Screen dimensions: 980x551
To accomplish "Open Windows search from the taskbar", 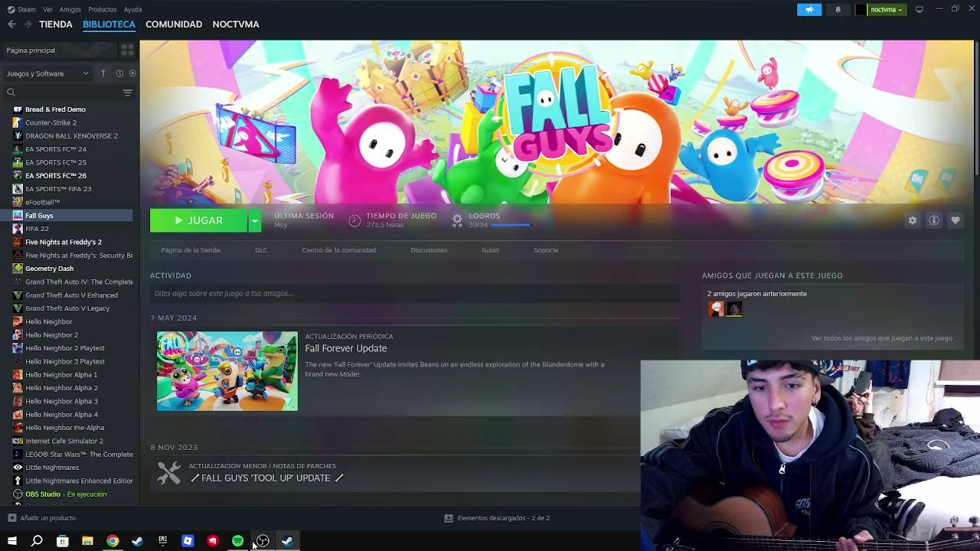I will pos(37,541).
